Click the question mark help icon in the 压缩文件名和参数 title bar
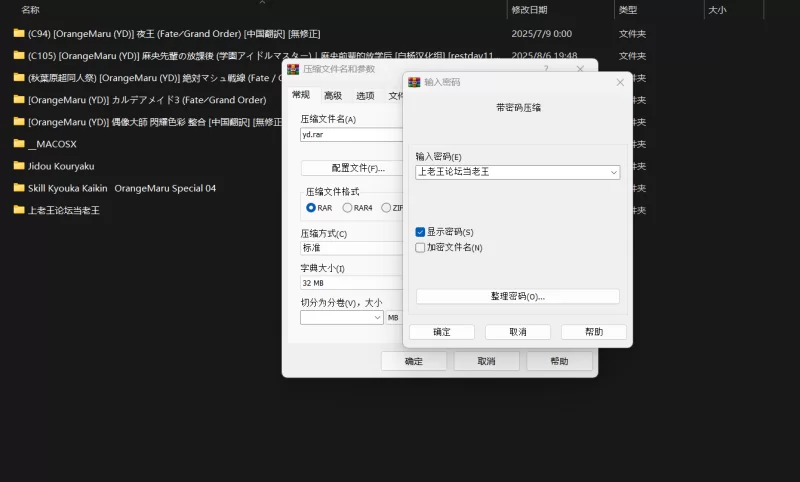Screen dimensions: 800x482 [x=546, y=68]
